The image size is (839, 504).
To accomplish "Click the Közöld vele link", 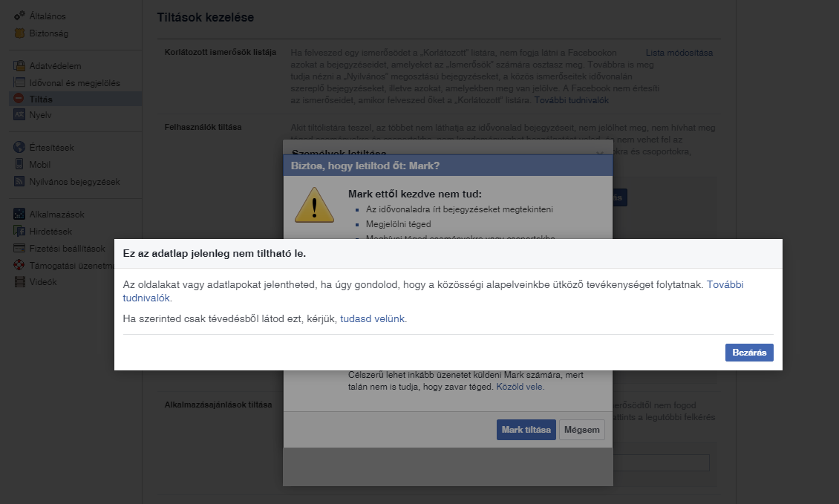I will coord(519,386).
